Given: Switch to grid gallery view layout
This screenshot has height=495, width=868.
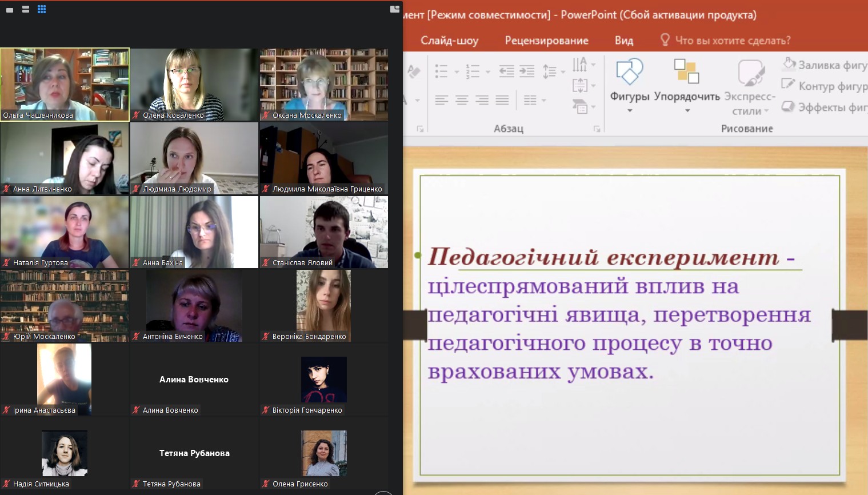Looking at the screenshot, I should (x=42, y=9).
